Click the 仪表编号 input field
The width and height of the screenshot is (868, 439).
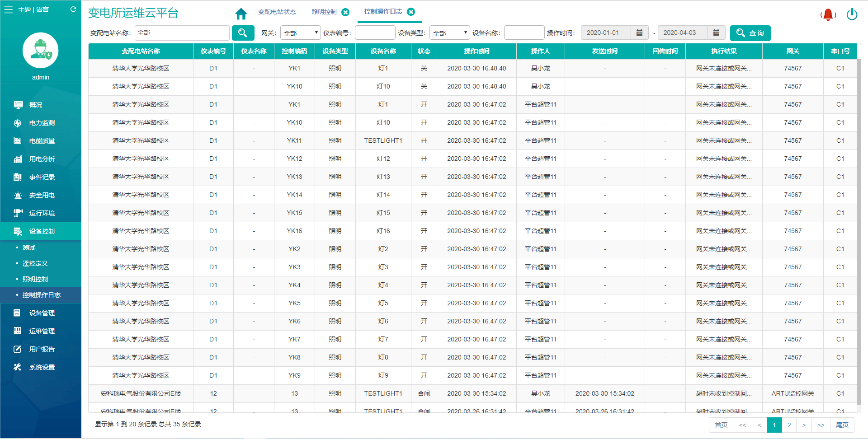(375, 33)
